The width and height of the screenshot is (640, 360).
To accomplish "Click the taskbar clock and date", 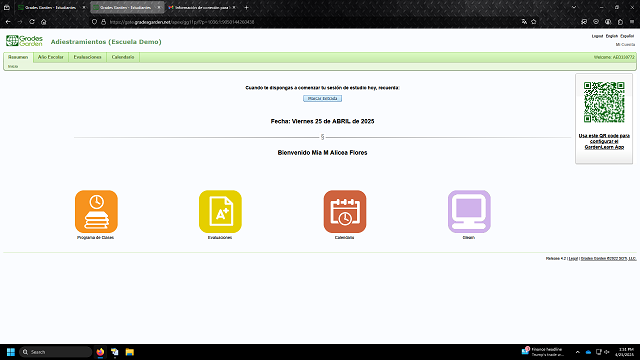I will click(x=625, y=352).
